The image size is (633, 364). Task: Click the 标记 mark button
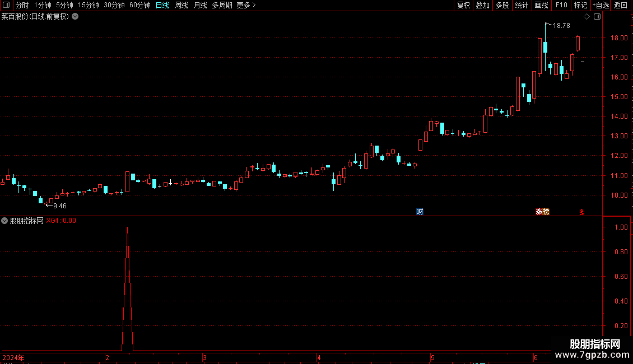click(x=580, y=5)
